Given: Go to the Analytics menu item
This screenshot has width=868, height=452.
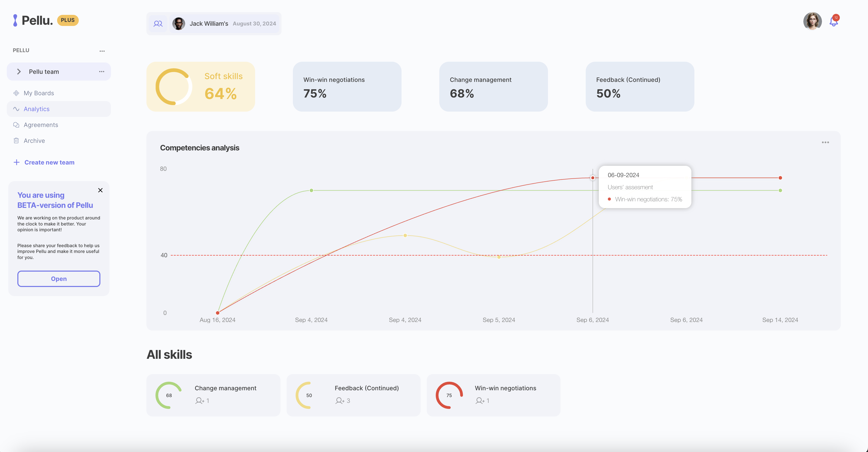Looking at the screenshot, I should (x=37, y=109).
